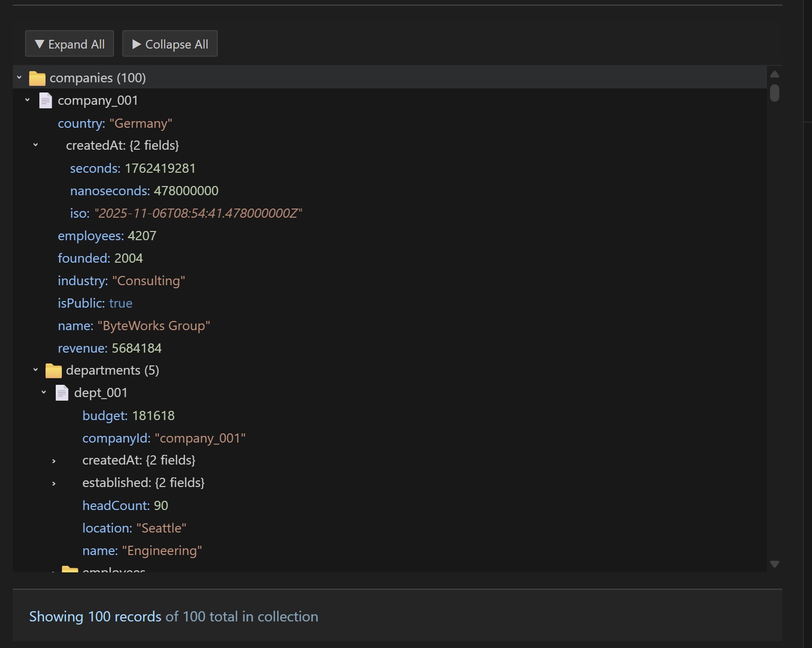Screen dimensions: 812x648
Task: Collapse the companies collection chevron
Action: click(19, 78)
